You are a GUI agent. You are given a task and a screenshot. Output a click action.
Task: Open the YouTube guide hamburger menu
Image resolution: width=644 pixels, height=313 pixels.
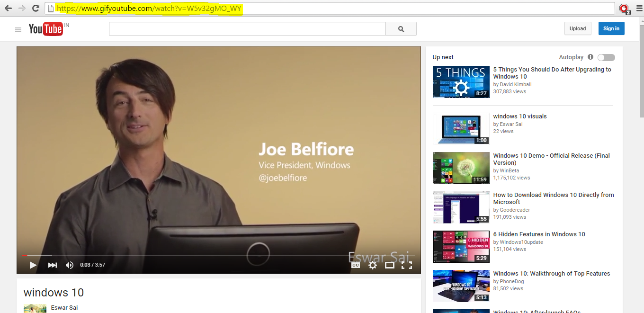18,29
